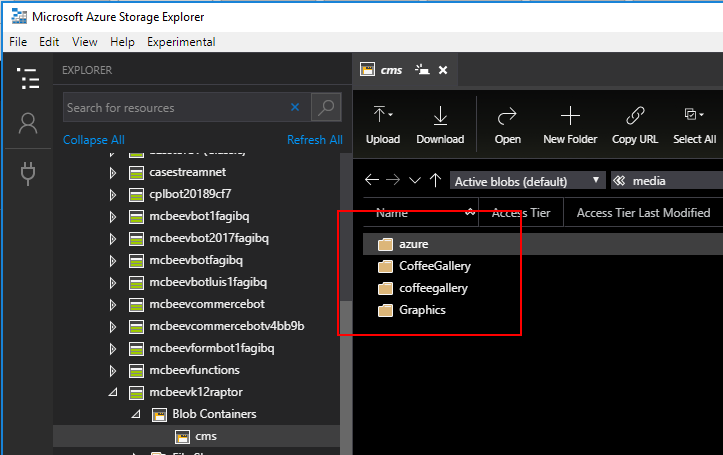Expand the mcbeevbot2017fagibq node

(113, 239)
